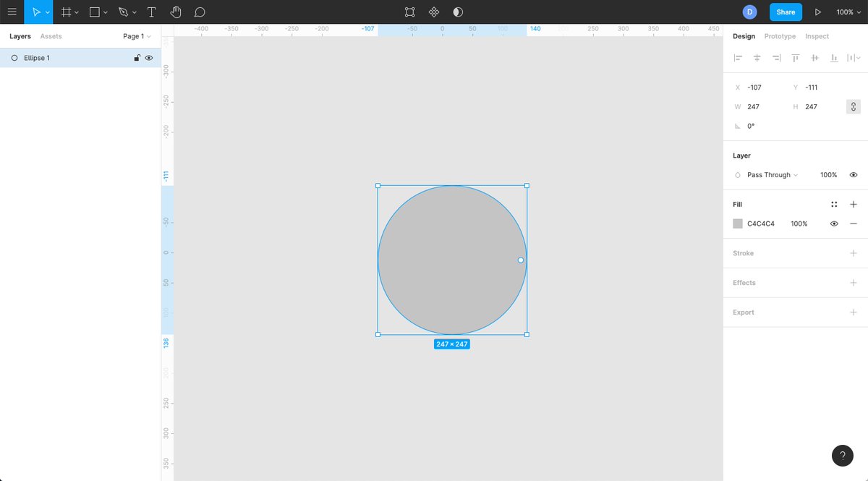This screenshot has height=481, width=868.
Task: Click the ellipse arc handle
Action: [521, 260]
